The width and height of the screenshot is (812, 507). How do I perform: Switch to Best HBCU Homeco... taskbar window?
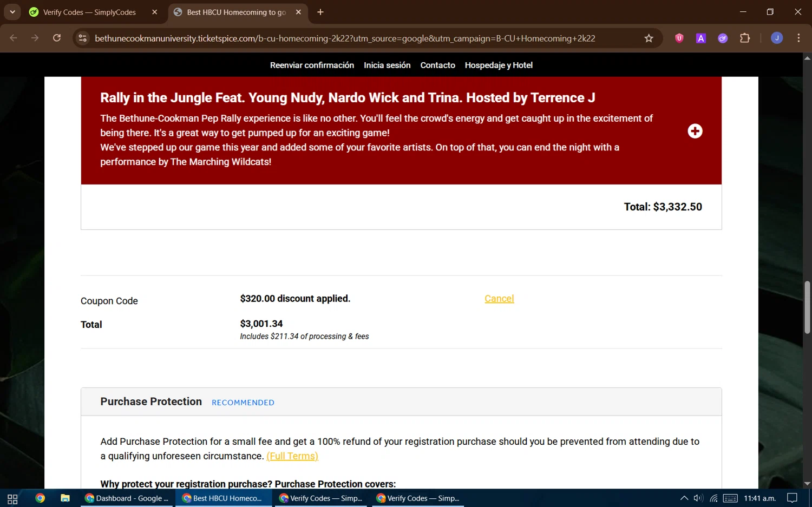[x=223, y=498]
